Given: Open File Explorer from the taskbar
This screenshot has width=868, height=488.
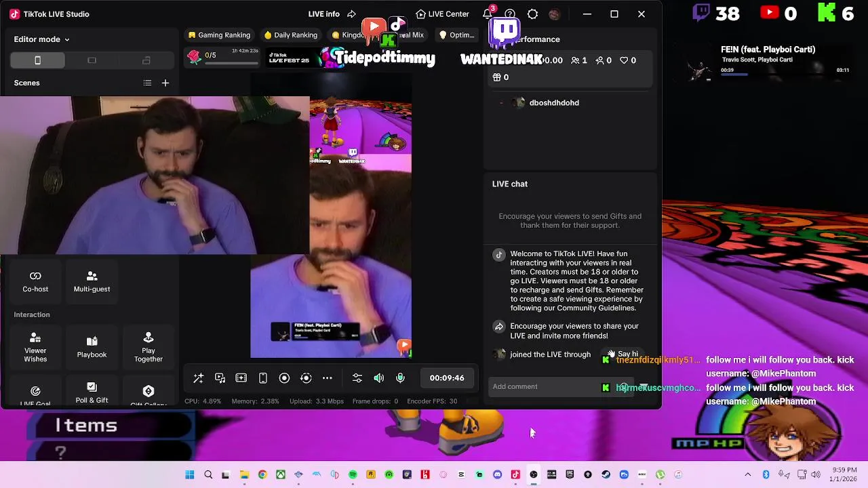Looking at the screenshot, I should pos(244,474).
